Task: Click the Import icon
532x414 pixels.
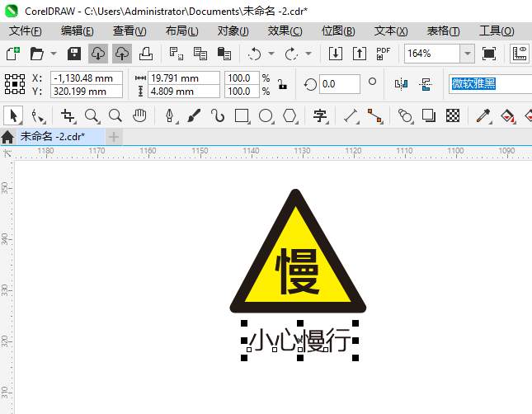Action: [336, 54]
